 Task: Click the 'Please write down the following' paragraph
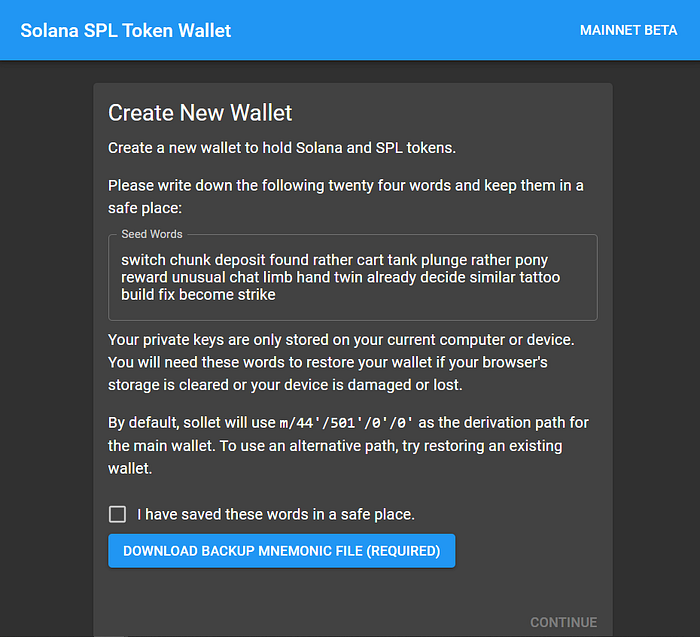pos(346,196)
